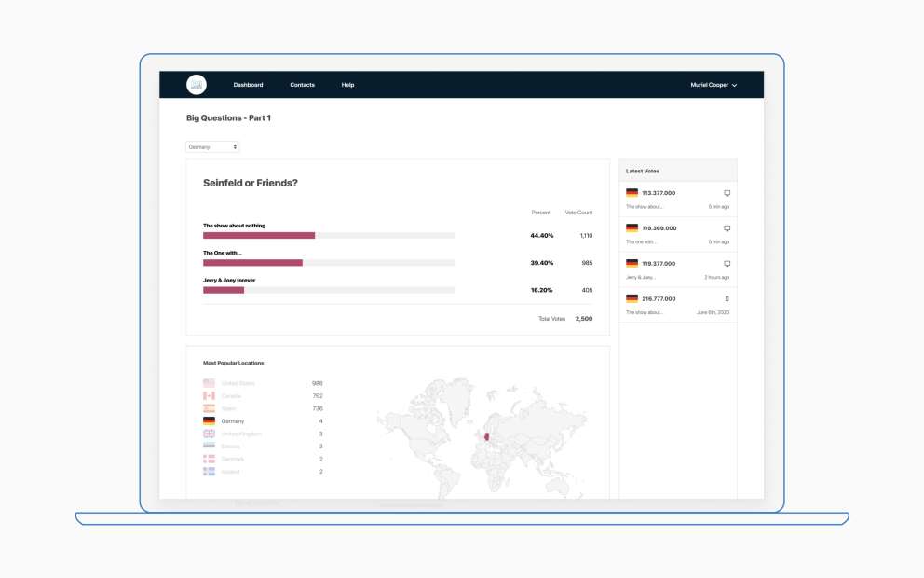Click the German flag beside 119.360.000
This screenshot has height=578, width=924.
point(632,227)
